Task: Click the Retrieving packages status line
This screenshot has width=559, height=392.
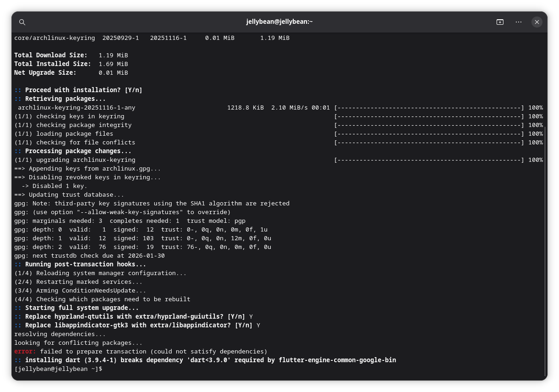Action: (60, 99)
